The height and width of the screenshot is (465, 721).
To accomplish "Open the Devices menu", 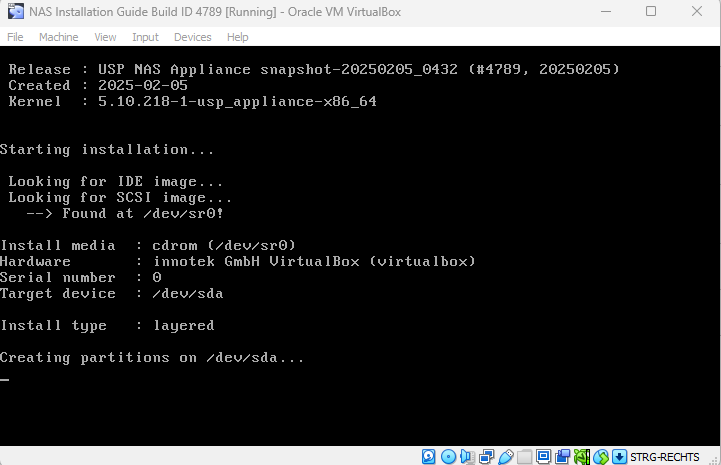I will [192, 37].
